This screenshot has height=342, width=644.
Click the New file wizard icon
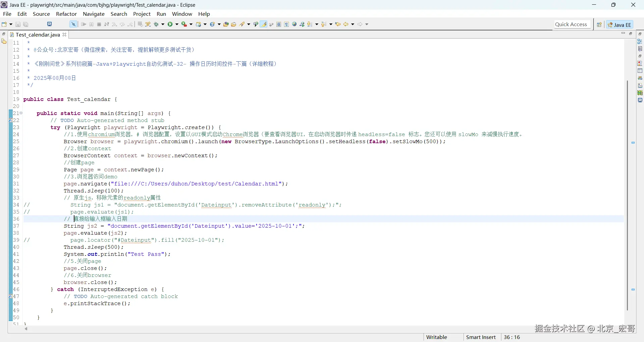click(x=4, y=24)
